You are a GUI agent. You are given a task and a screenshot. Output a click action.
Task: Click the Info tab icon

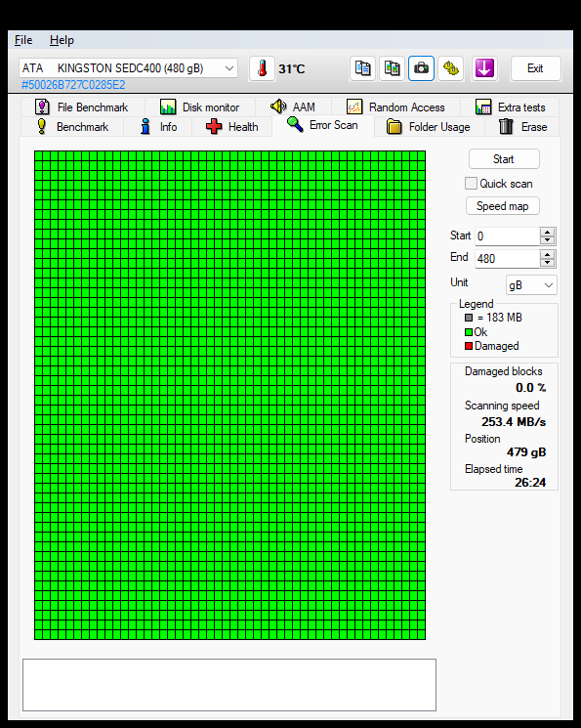pos(145,126)
